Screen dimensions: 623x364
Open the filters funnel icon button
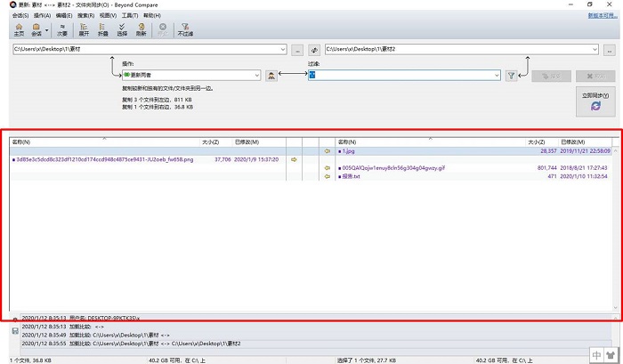[511, 77]
